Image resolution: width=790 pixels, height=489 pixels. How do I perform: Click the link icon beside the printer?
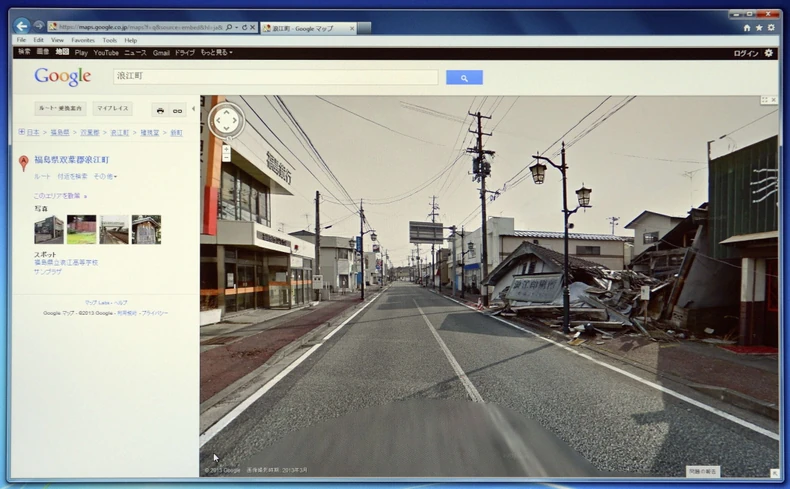pos(177,110)
